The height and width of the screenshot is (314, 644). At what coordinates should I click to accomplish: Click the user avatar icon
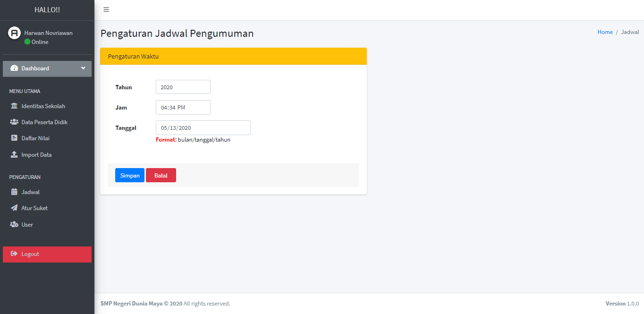15,33
